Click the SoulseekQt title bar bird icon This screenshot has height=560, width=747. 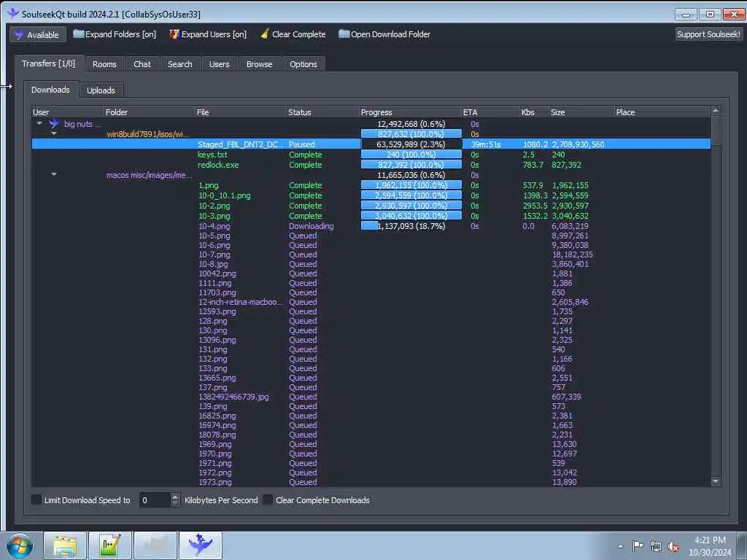pos(13,13)
